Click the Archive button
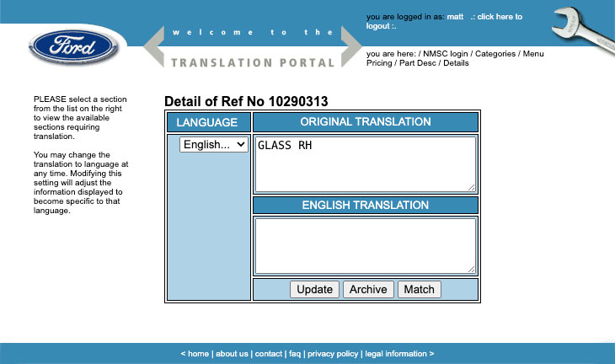 368,290
